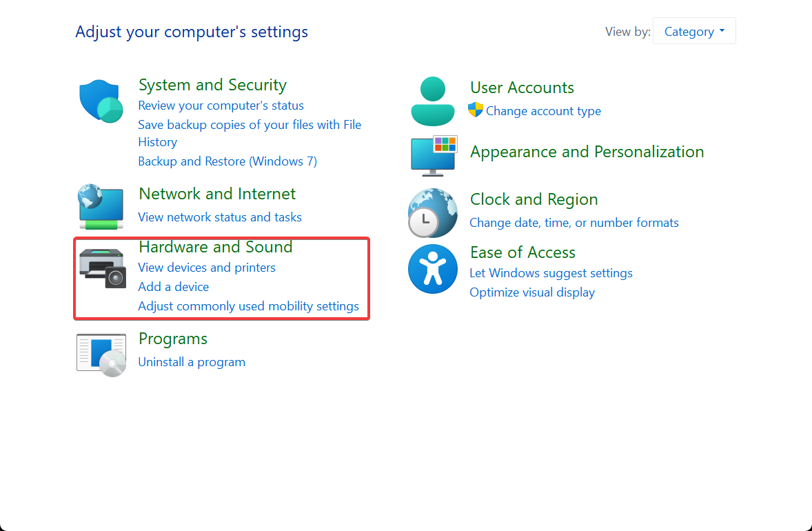Image resolution: width=812 pixels, height=531 pixels.
Task: Click the Clock and Region globe icon
Action: 432,213
